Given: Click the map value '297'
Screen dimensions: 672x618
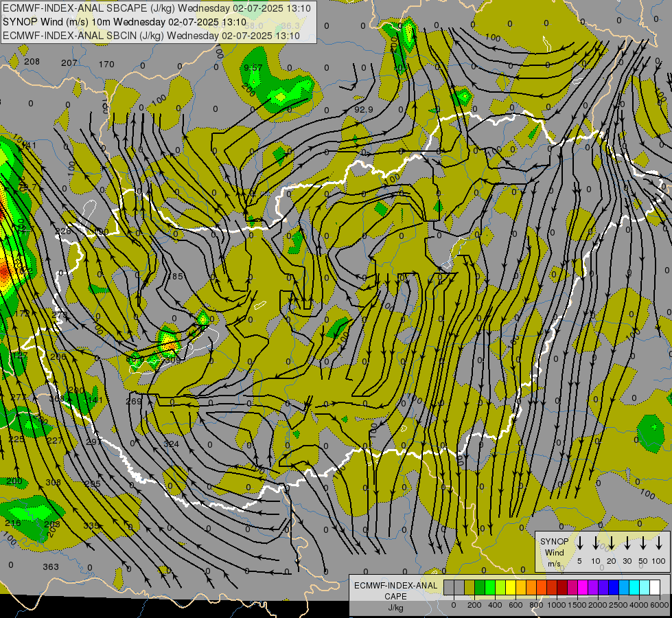Looking at the screenshot, I should point(94,442).
